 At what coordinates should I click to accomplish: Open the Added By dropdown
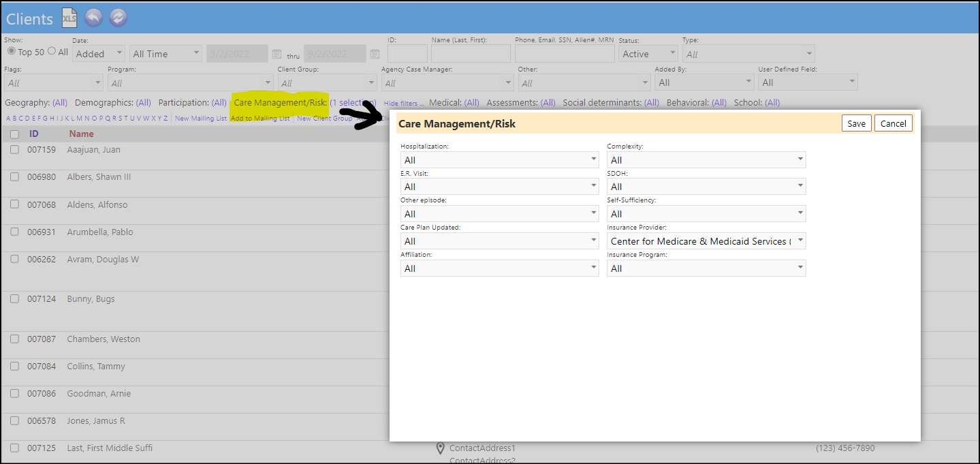[704, 83]
